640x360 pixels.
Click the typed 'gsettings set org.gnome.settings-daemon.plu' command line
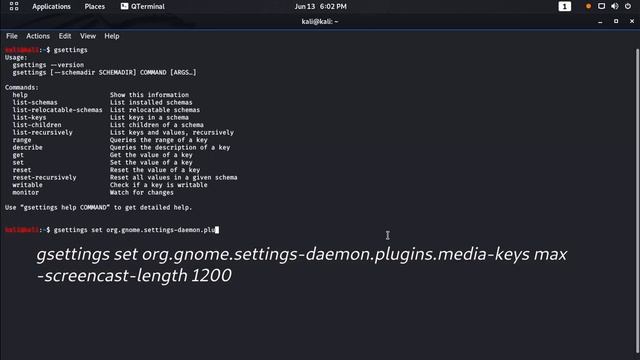click(x=135, y=230)
